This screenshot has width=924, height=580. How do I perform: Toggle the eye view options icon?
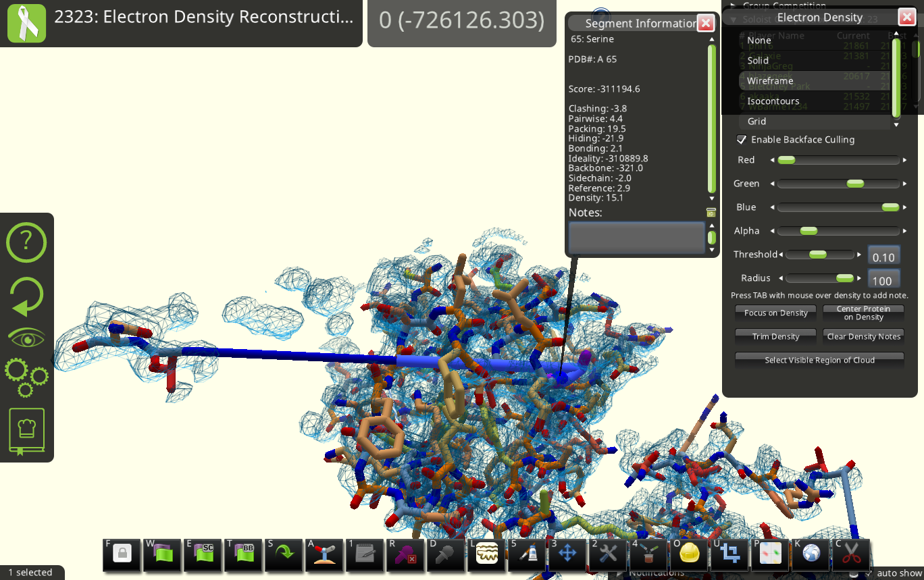click(x=26, y=337)
